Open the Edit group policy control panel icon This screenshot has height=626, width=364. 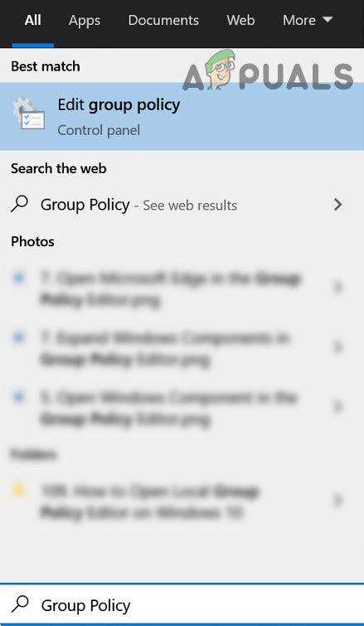pyautogui.click(x=28, y=114)
